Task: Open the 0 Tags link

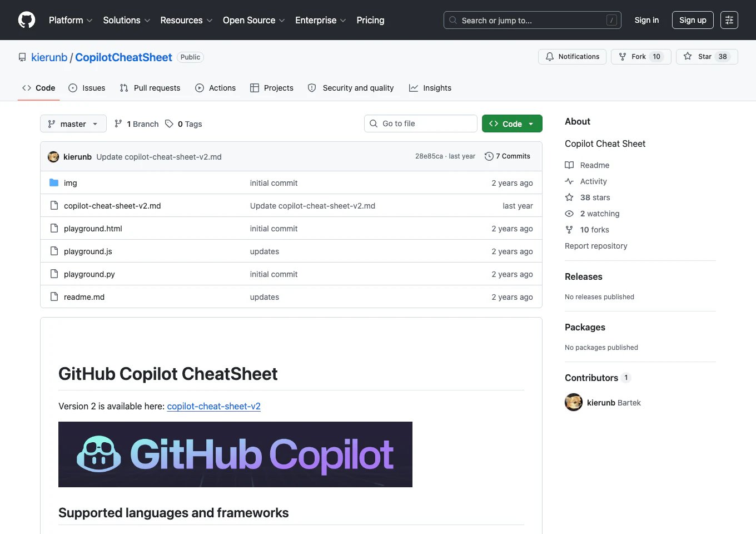Action: pyautogui.click(x=183, y=123)
